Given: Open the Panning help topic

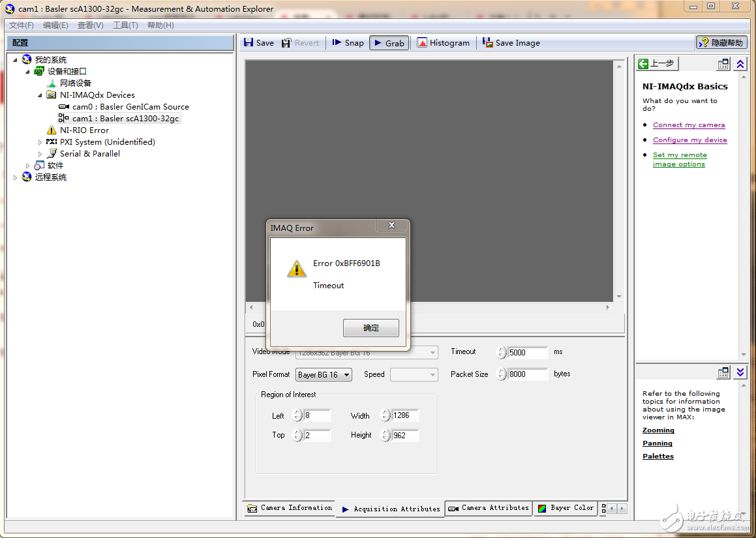Looking at the screenshot, I should (x=657, y=443).
